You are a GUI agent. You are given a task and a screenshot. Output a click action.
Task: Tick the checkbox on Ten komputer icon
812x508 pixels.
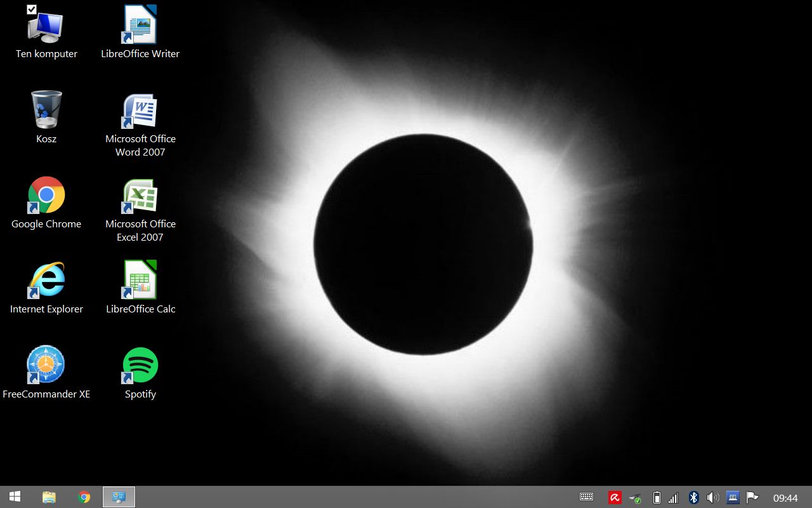(x=32, y=9)
